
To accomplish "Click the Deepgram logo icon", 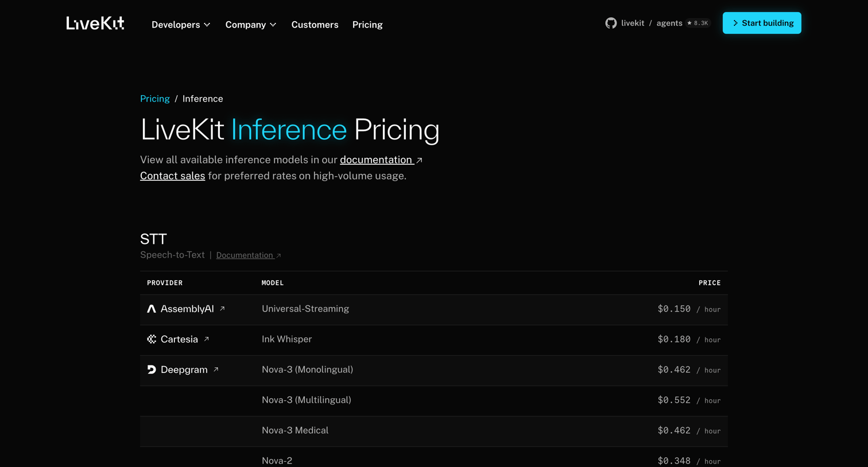I will point(152,369).
